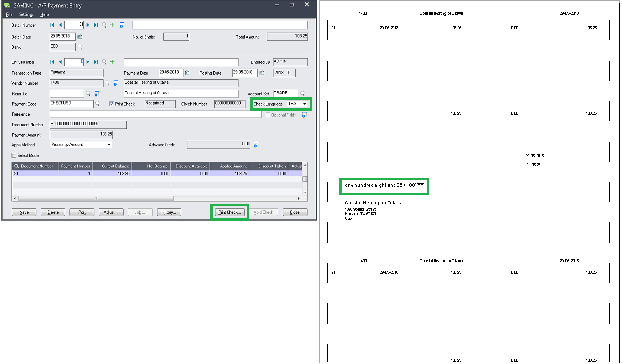Click the Current Balance column header

coord(112,166)
